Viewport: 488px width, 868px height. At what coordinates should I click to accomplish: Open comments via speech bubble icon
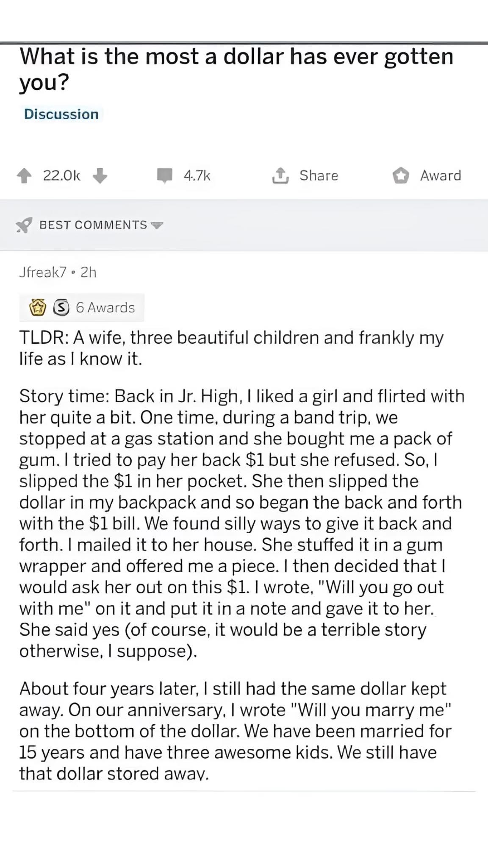tap(165, 175)
